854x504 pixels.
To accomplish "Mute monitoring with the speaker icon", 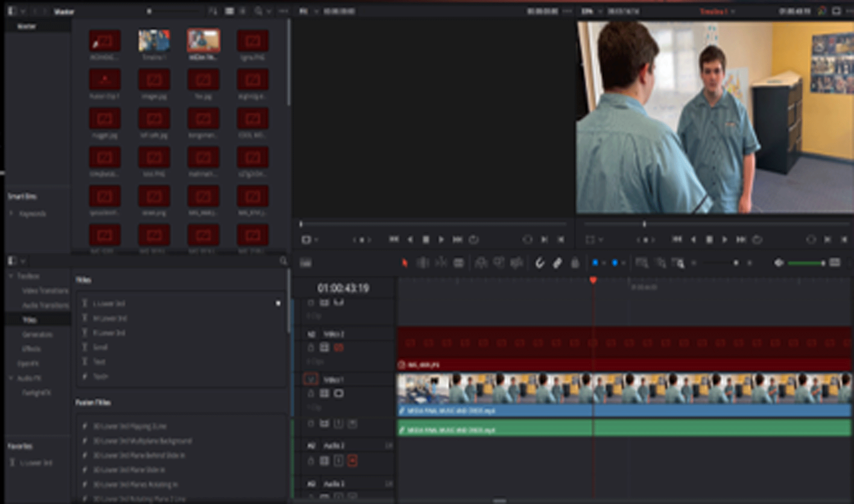I will (779, 263).
